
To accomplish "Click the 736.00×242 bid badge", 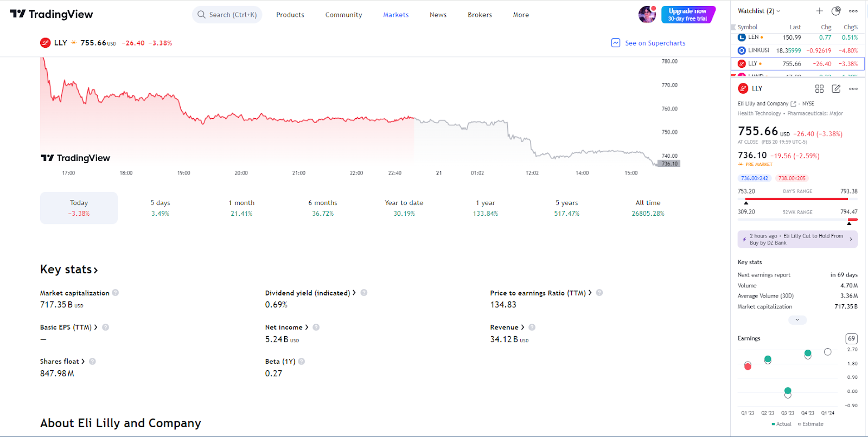I will pos(755,178).
